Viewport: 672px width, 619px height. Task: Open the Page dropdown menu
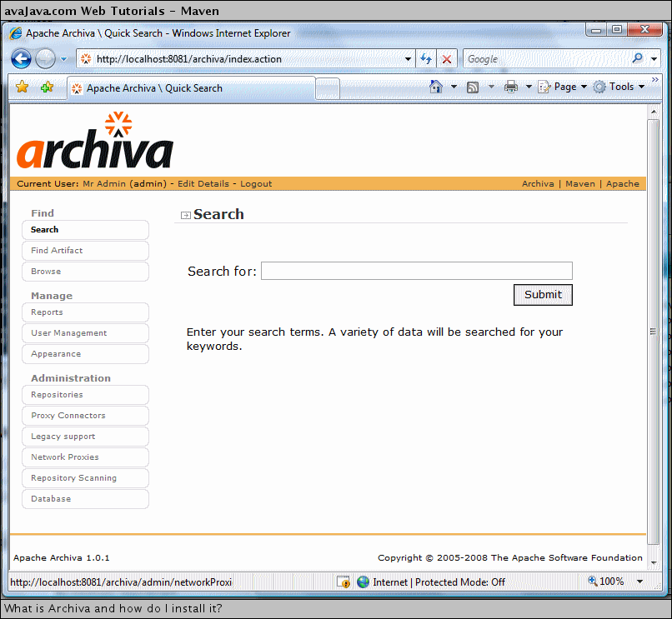562,87
